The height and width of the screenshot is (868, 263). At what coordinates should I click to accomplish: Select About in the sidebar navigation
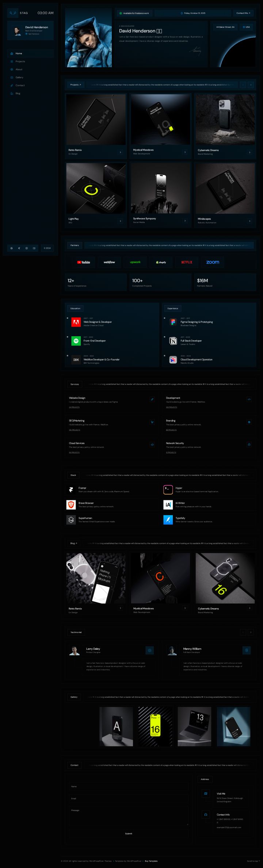click(x=19, y=69)
